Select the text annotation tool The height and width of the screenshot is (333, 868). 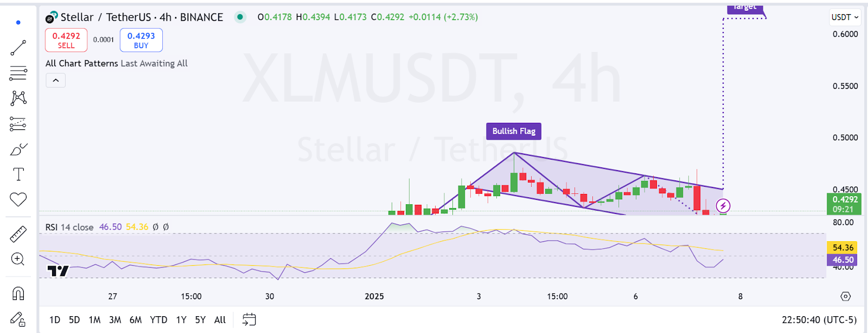[x=18, y=174]
